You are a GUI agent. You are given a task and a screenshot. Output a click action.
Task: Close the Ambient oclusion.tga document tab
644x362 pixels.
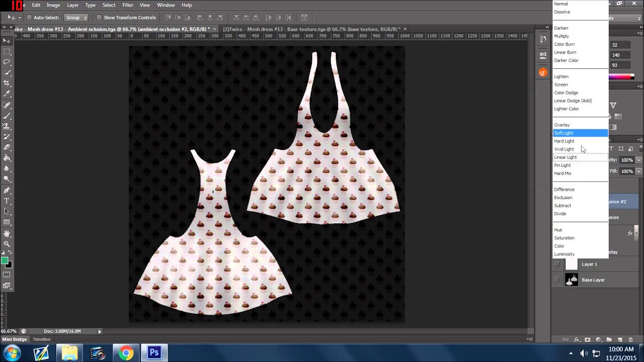(215, 29)
